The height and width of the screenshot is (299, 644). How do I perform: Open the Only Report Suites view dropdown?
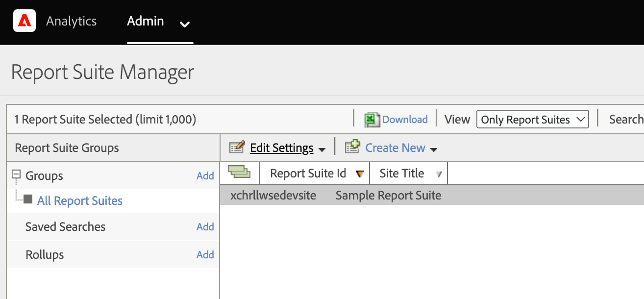click(532, 120)
